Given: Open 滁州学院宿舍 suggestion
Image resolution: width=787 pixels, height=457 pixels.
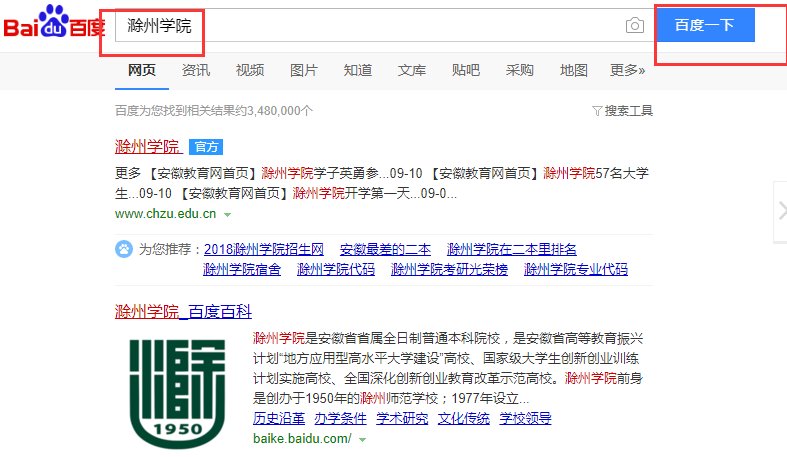Looking at the screenshot, I should tap(242, 269).
